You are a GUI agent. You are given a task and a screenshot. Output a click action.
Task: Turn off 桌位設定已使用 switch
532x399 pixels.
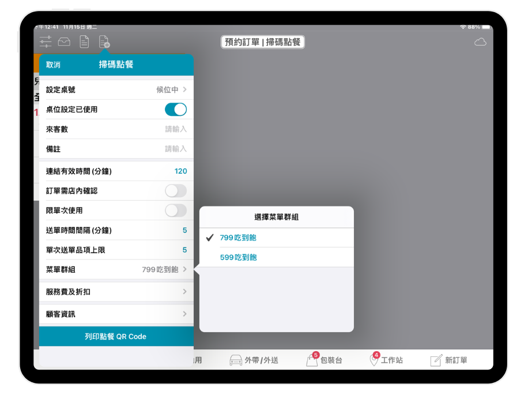click(x=176, y=110)
